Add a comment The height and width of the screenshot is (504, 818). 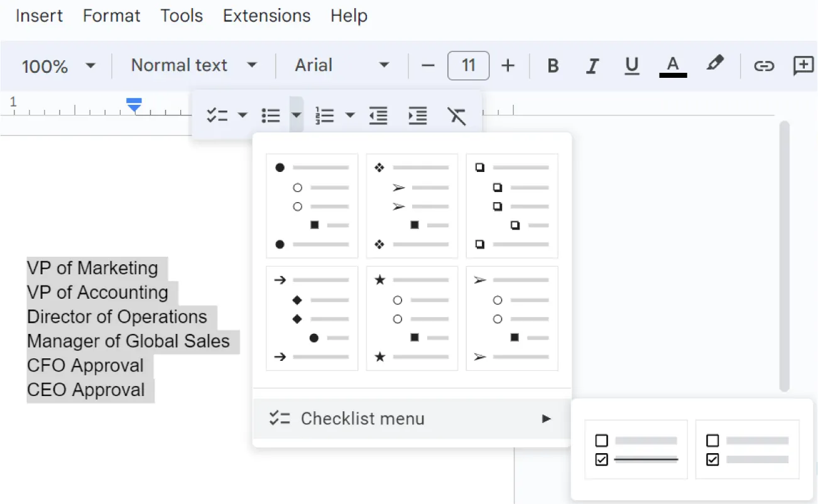click(x=804, y=65)
